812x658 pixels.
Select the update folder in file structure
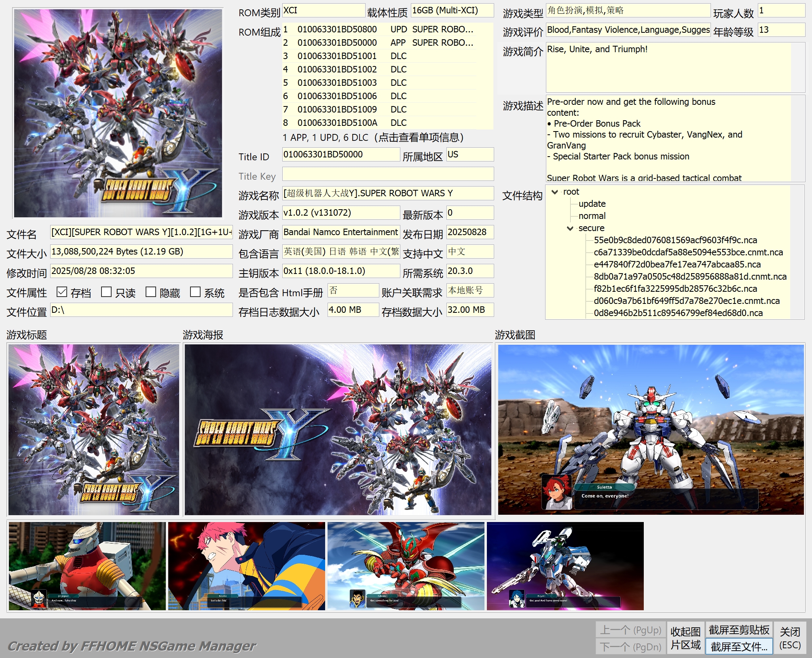click(592, 204)
